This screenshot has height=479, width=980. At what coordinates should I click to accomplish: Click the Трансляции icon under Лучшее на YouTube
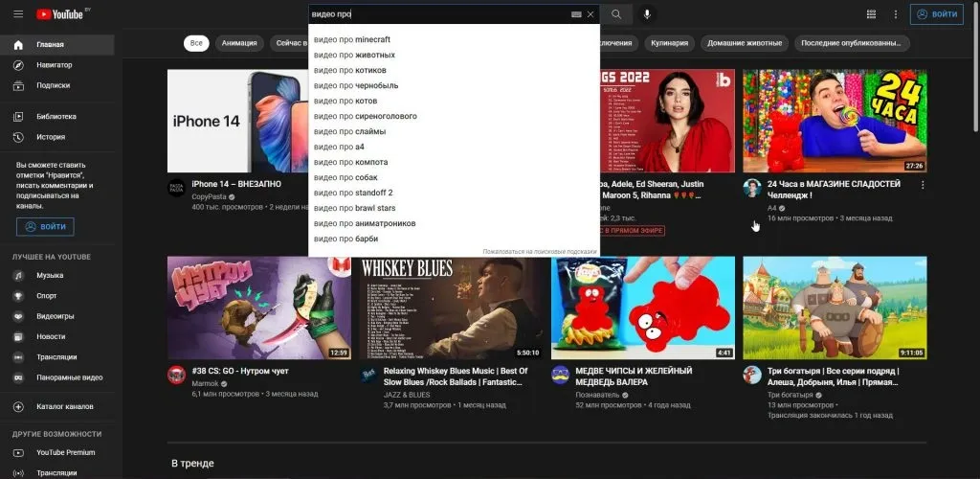tap(19, 357)
